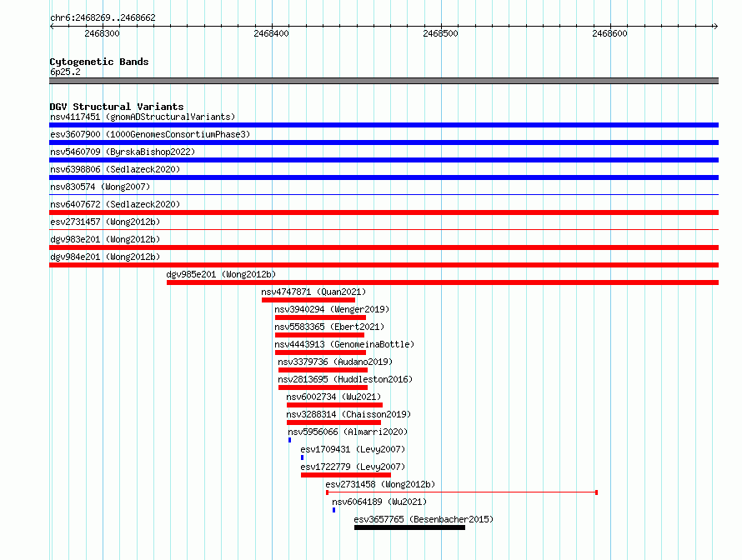The height and width of the screenshot is (560, 742).
Task: Click the right arrow end of ruler
Action: point(716,26)
